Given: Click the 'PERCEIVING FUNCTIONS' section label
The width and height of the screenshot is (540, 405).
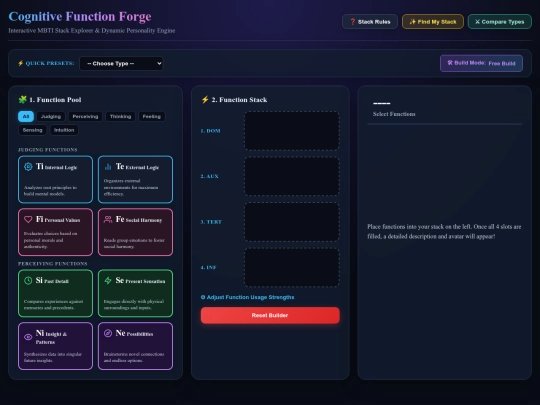Looking at the screenshot, I should tap(53, 263).
